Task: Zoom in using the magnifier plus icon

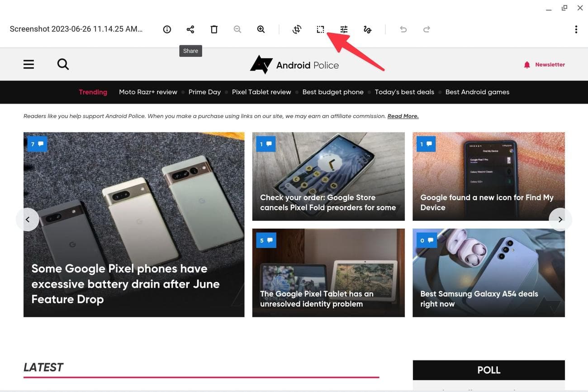Action: coord(261,29)
